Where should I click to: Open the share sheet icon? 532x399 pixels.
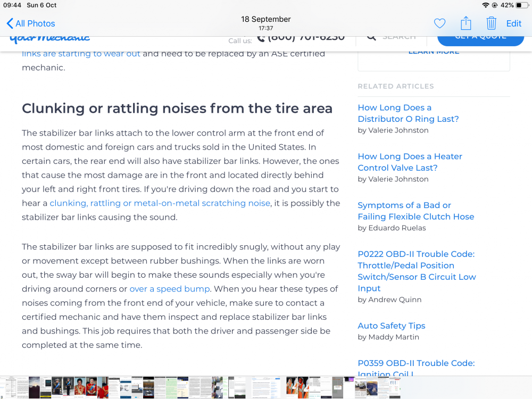[x=466, y=23]
